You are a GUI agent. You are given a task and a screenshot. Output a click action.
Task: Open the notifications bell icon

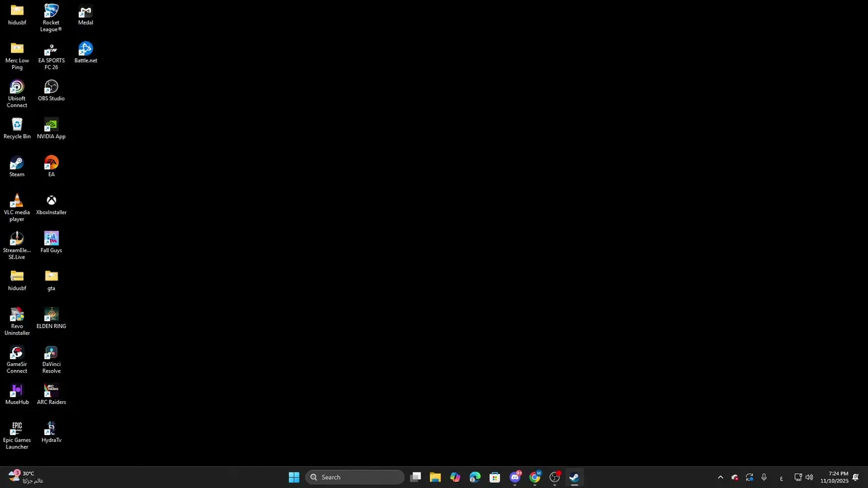click(x=856, y=477)
